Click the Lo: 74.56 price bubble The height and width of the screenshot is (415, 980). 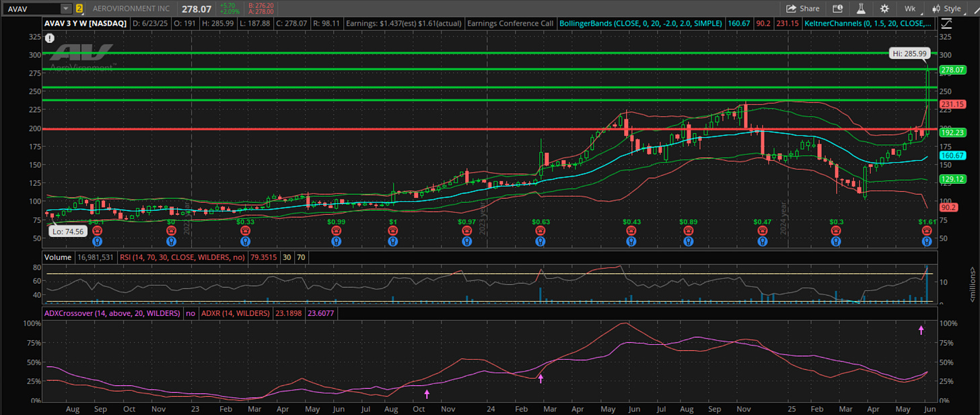69,231
